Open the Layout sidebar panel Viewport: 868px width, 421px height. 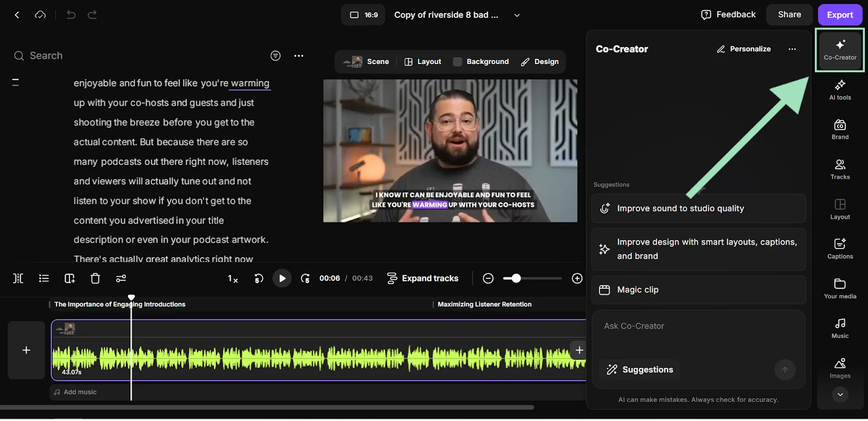840,209
